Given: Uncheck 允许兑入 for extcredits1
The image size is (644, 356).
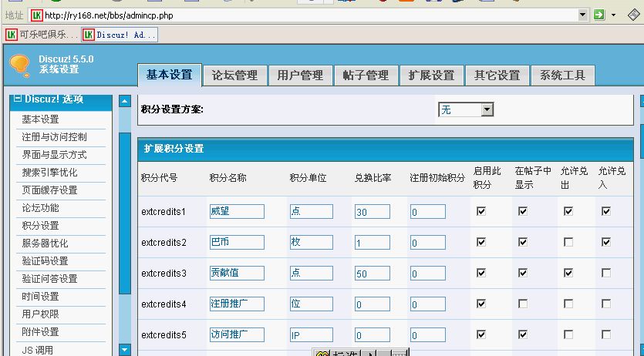Looking at the screenshot, I should (605, 211).
